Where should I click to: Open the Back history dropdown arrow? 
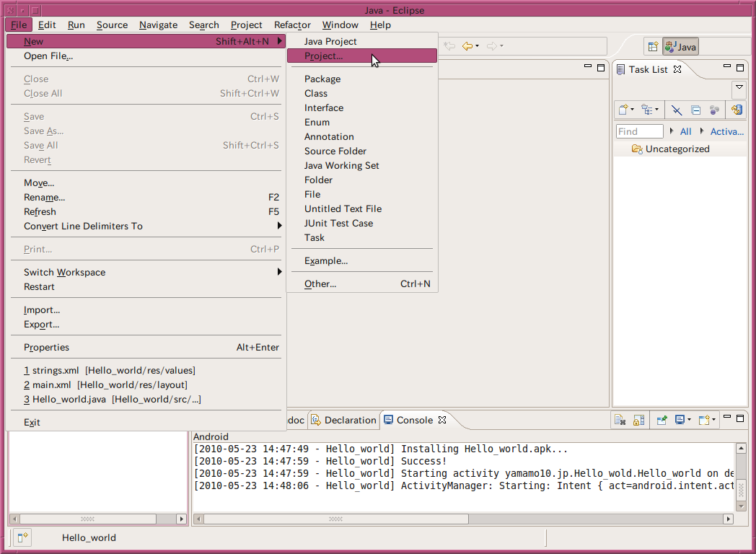tap(478, 45)
